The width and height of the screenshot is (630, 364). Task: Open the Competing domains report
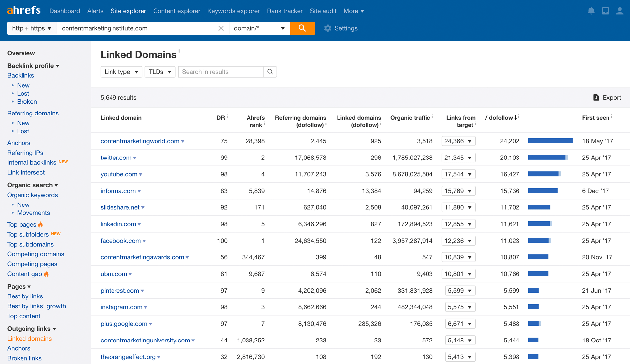[35, 254]
